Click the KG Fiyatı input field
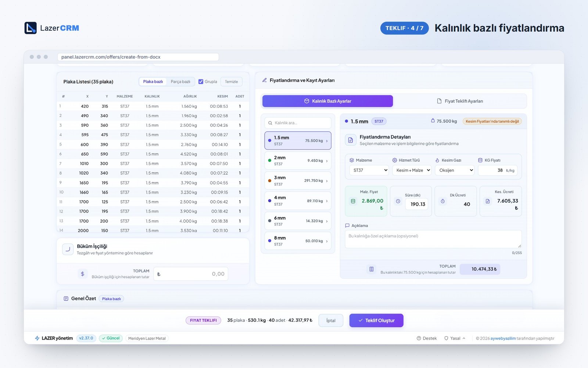The height and width of the screenshot is (368, 588). [498, 170]
